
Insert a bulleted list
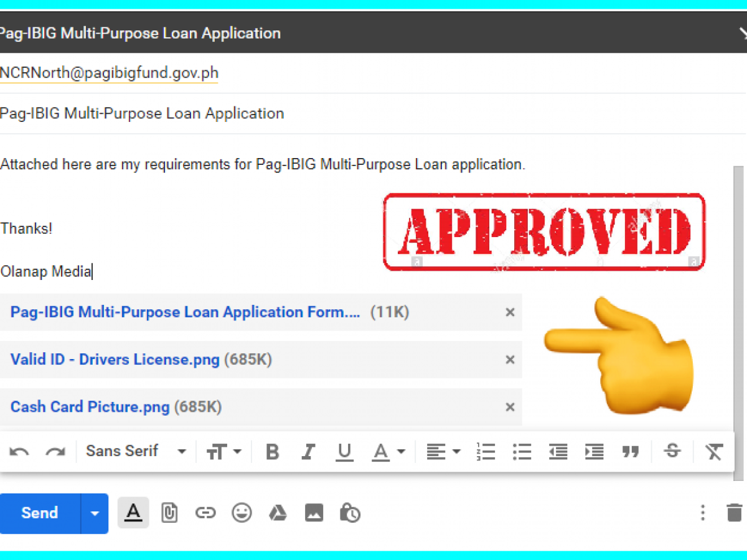pyautogui.click(x=522, y=452)
